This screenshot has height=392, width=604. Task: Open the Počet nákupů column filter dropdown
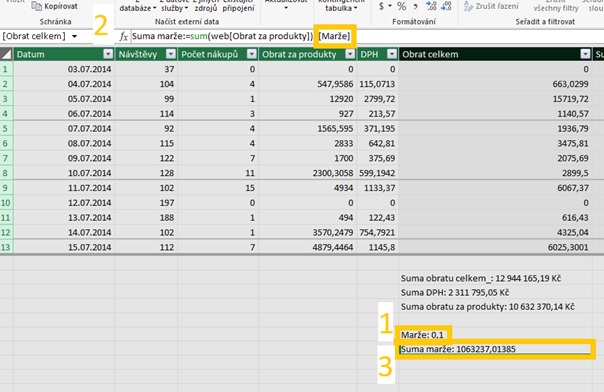(252, 54)
